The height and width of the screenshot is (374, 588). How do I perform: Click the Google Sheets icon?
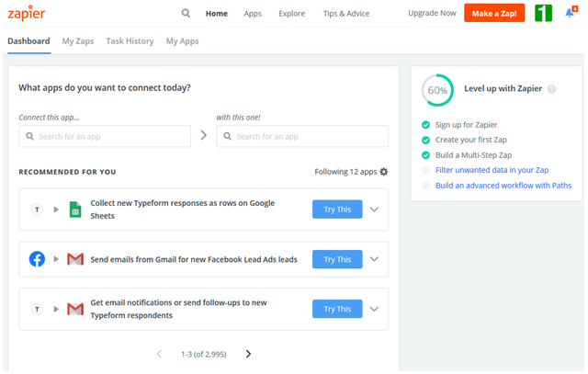pyautogui.click(x=75, y=210)
